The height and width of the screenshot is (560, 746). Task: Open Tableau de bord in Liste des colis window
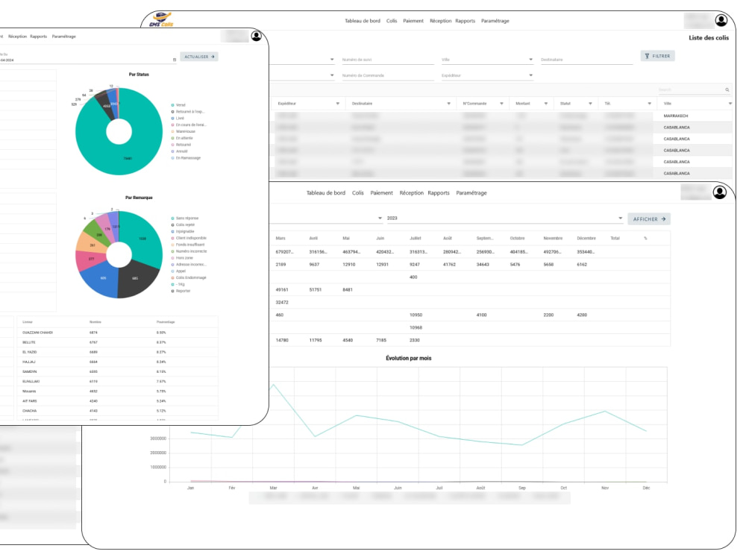click(x=363, y=21)
